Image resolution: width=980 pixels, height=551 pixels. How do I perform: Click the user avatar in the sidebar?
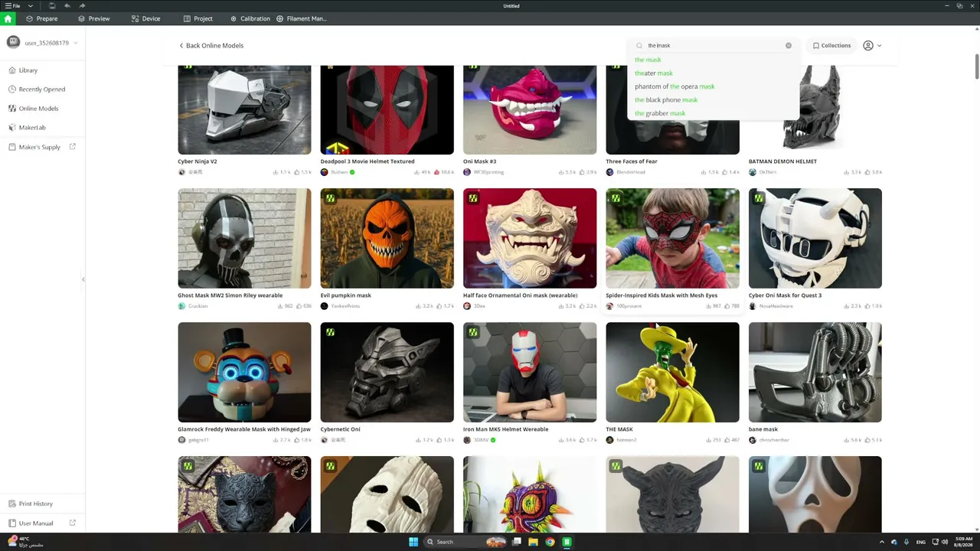[x=13, y=43]
